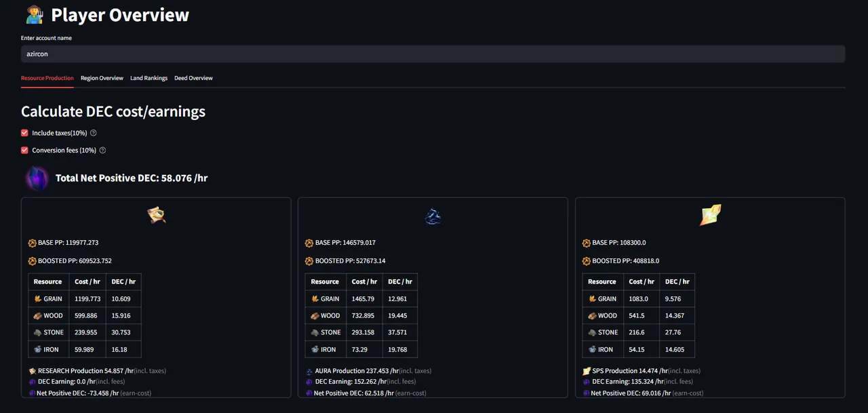Click stone DEC cell 30.753
This screenshot has height=413, width=868.
123,332
